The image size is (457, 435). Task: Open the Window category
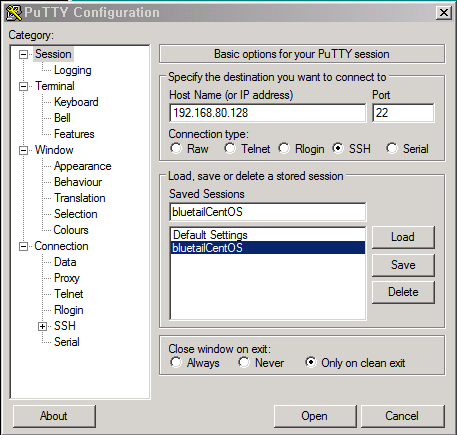[x=54, y=150]
